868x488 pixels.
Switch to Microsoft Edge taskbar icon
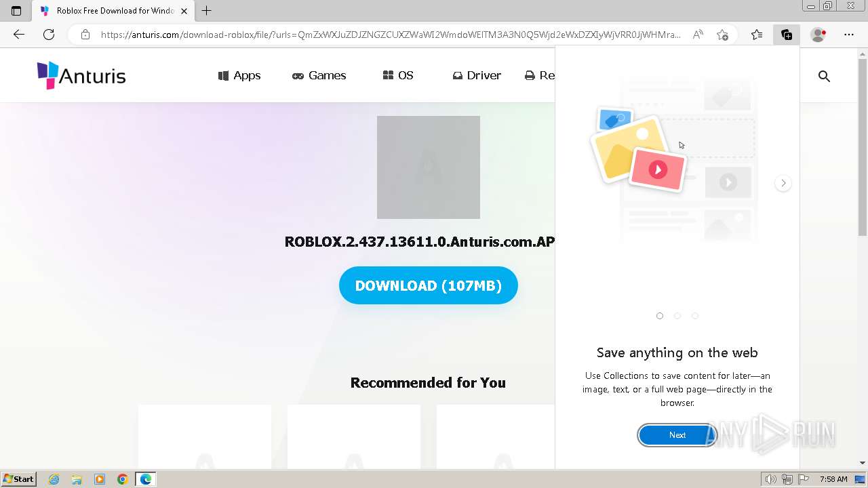pos(146,479)
